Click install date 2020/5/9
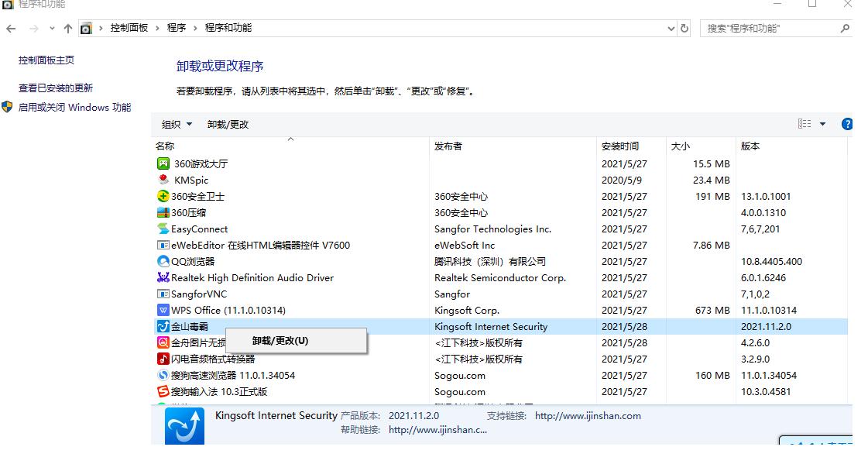Viewport: 868px width, 471px height. pos(622,180)
